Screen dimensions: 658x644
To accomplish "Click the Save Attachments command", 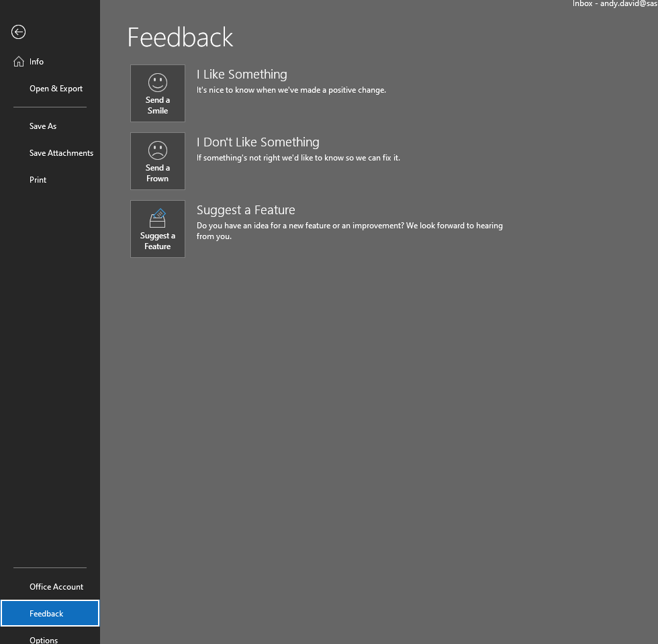I will [x=61, y=152].
